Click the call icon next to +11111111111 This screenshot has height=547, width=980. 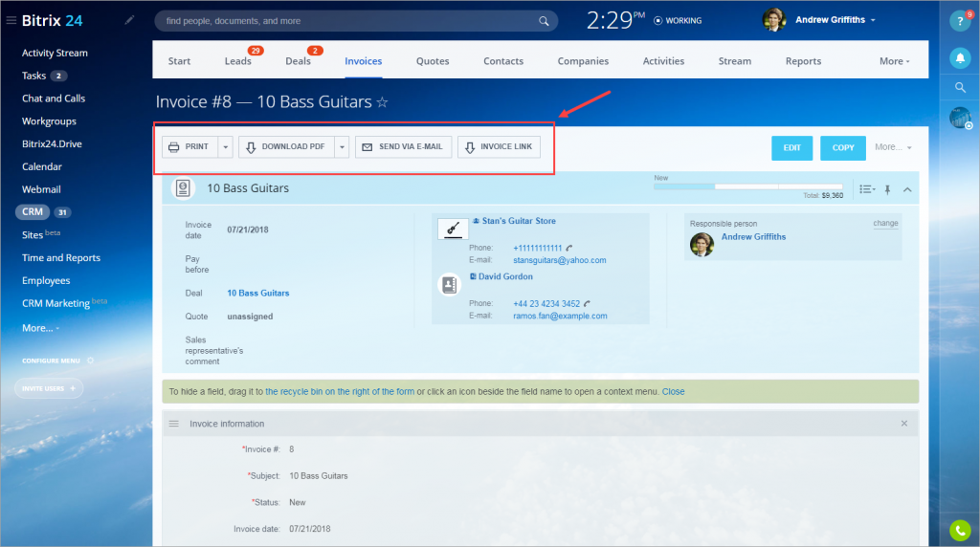point(569,248)
